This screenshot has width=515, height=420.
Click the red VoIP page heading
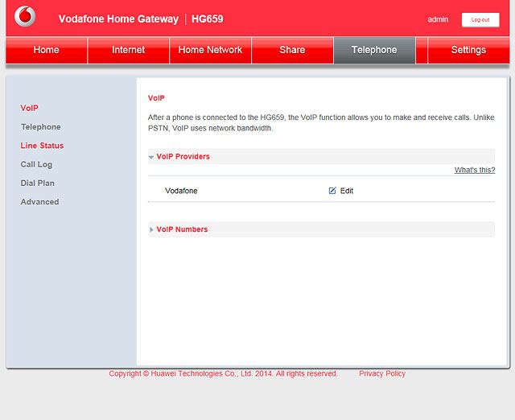[x=156, y=98]
